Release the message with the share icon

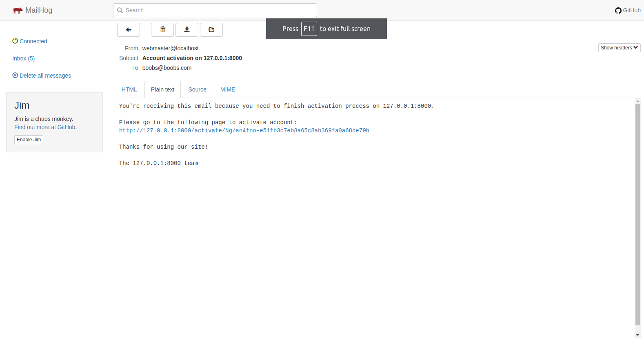(211, 30)
